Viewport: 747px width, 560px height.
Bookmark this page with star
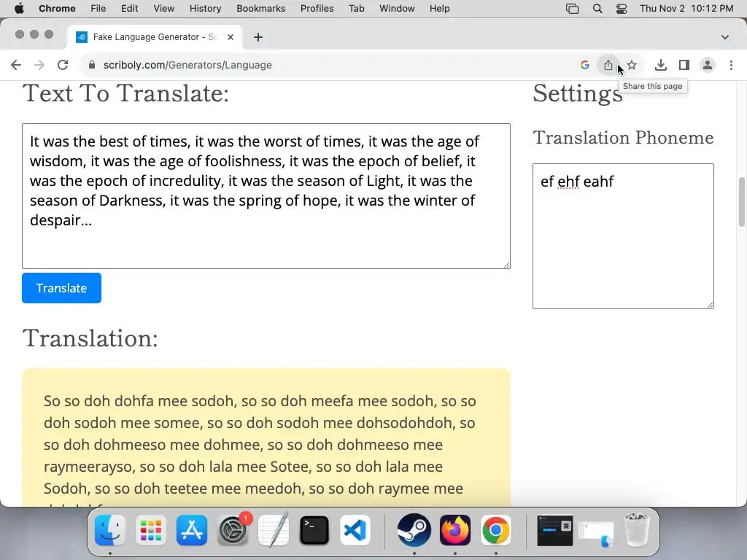pos(632,65)
